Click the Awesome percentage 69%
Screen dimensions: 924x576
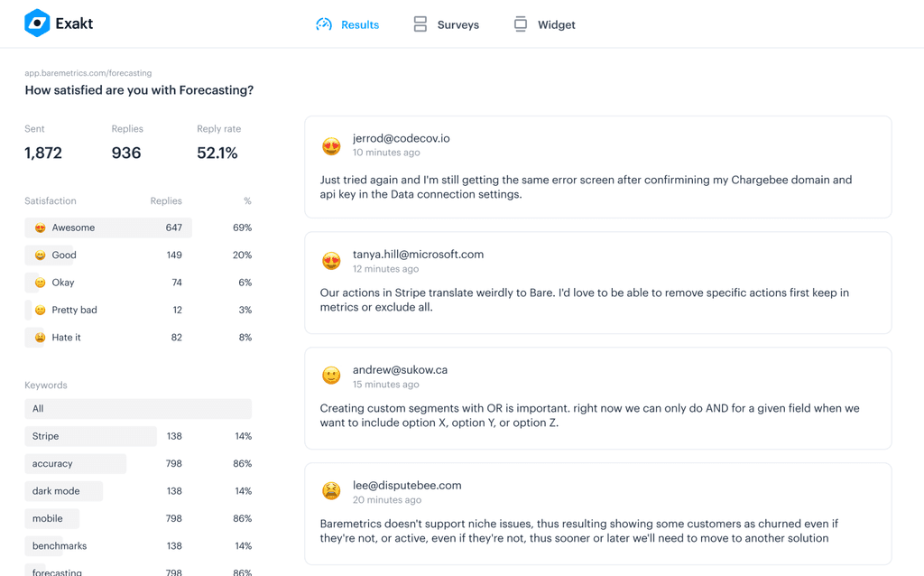[x=242, y=228]
